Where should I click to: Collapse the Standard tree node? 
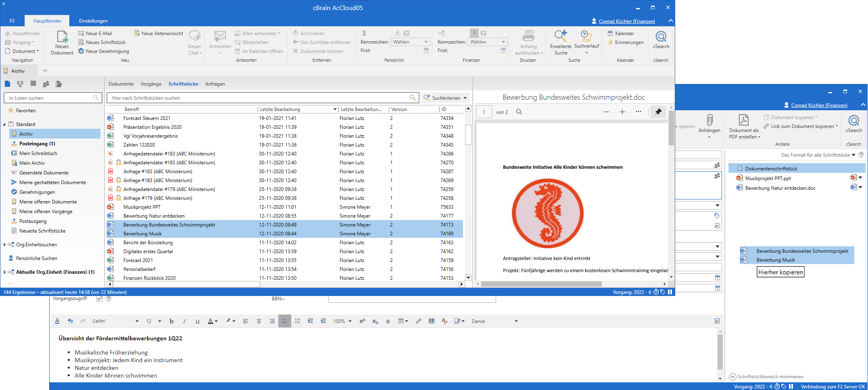click(4, 124)
